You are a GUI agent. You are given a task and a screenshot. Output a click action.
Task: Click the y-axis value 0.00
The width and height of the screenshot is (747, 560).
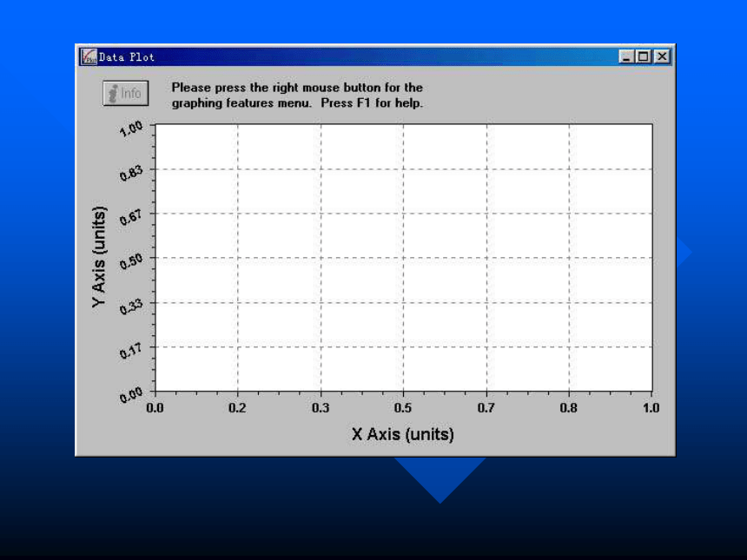131,395
